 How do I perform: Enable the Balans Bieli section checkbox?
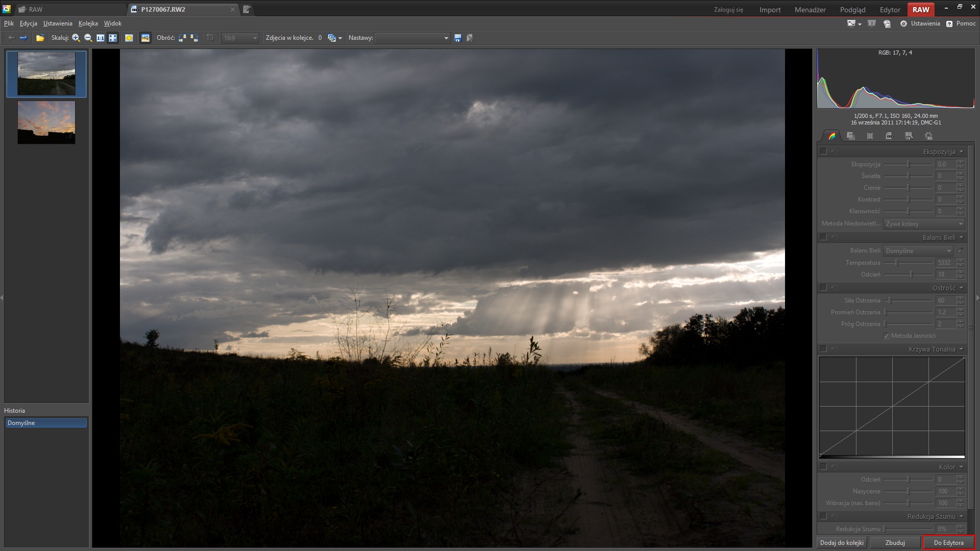click(823, 237)
